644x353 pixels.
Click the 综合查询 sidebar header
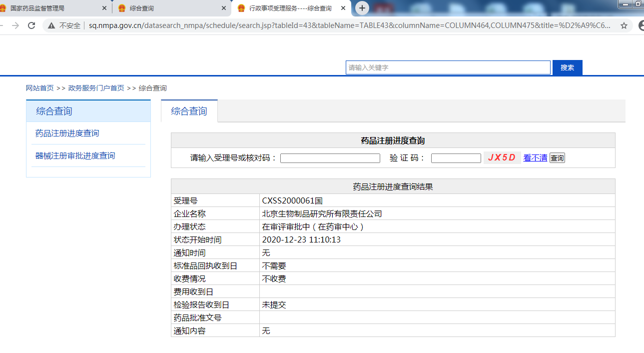click(x=88, y=111)
